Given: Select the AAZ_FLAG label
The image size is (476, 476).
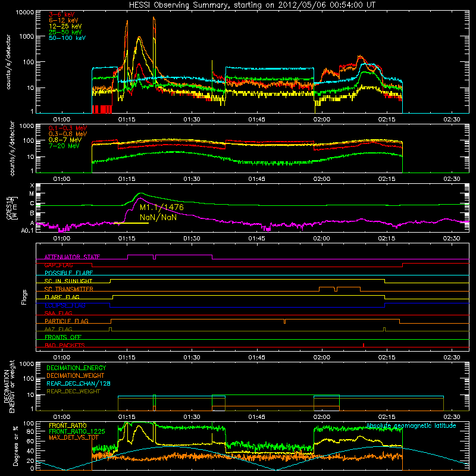Looking at the screenshot, I should [58, 329].
